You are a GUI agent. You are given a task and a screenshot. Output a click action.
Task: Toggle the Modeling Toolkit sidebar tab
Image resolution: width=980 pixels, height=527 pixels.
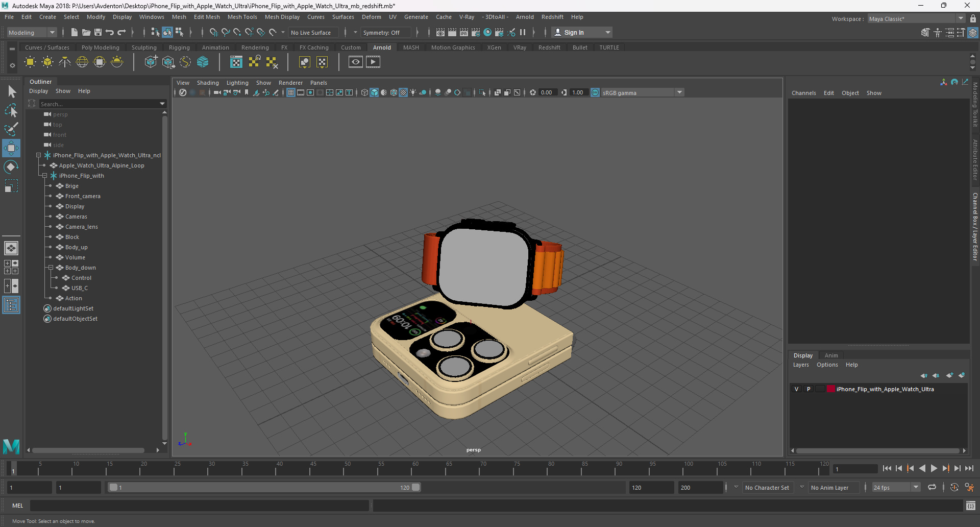tap(975, 105)
